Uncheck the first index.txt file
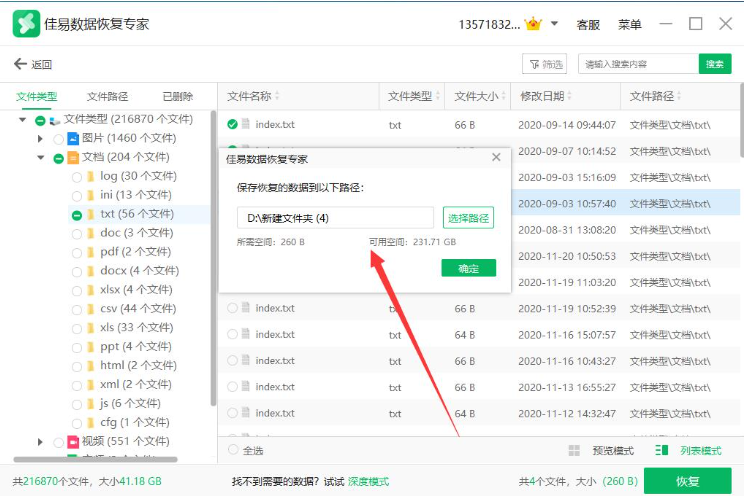 tap(232, 124)
